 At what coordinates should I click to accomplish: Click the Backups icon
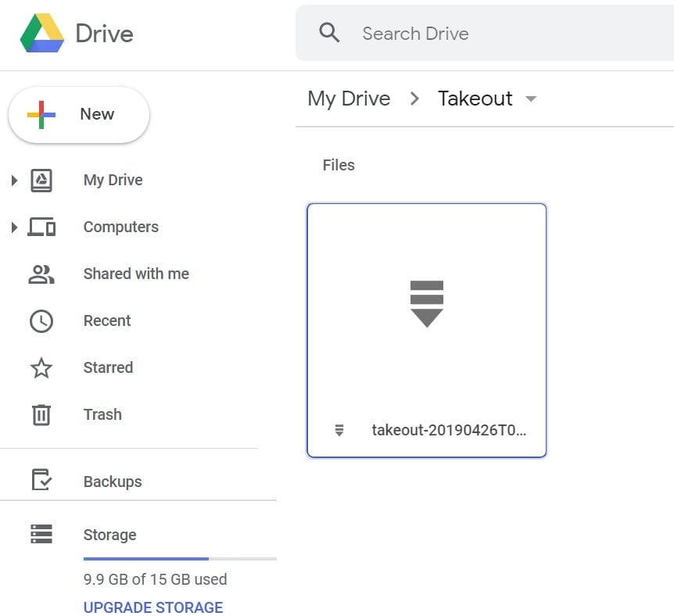click(41, 479)
